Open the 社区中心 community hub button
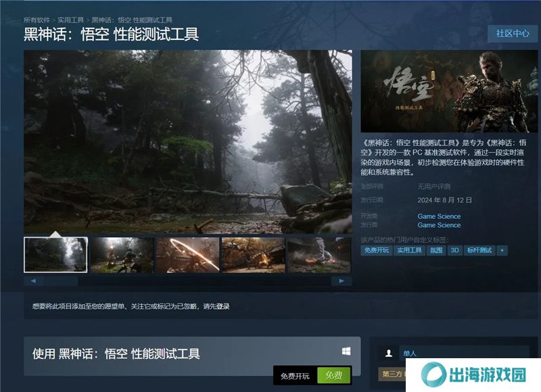The image size is (541, 392). point(513,33)
